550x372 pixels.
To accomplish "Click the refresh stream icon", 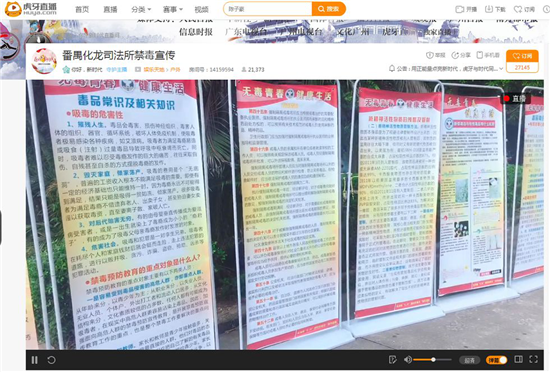I will [52, 360].
